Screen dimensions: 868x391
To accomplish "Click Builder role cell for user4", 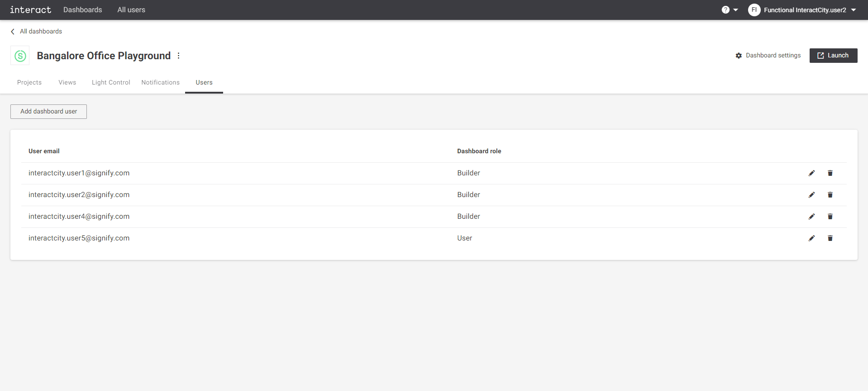I will point(468,217).
